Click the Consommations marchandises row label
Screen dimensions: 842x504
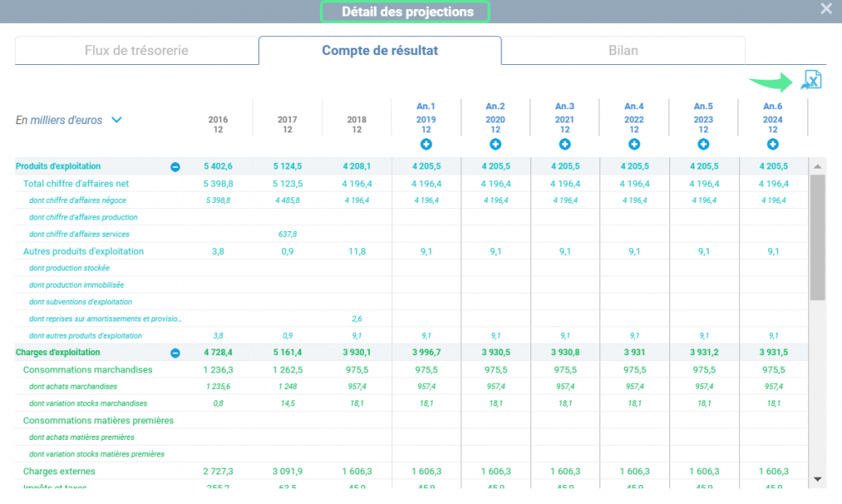pos(87,370)
